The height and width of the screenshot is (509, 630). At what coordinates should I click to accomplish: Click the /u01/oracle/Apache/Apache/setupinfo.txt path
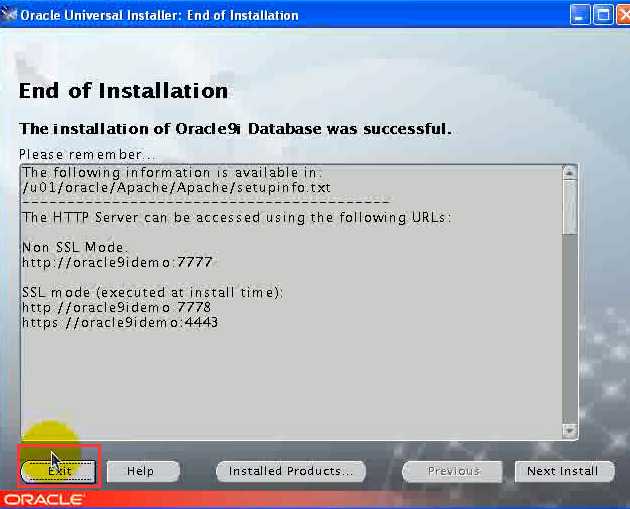[x=176, y=188]
